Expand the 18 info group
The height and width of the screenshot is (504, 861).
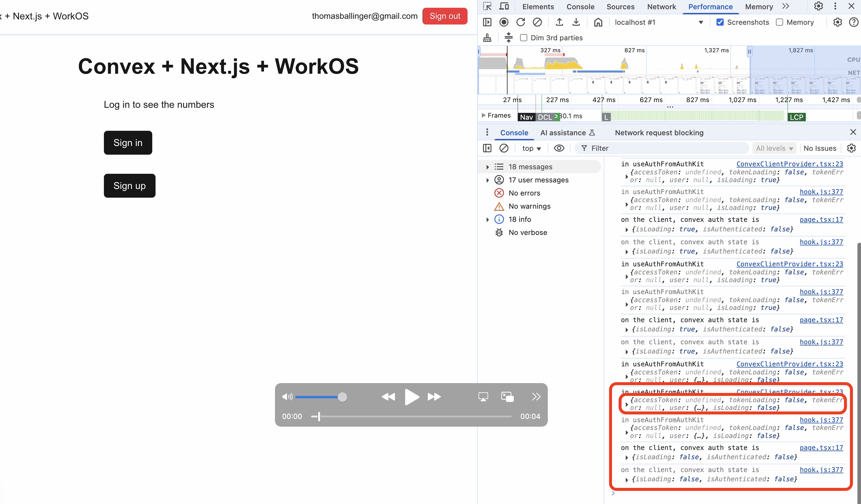[488, 219]
